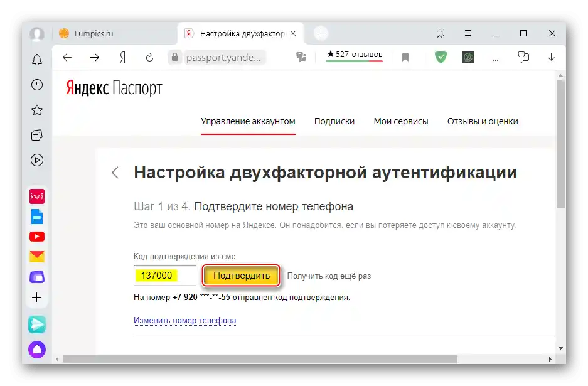Click the scroll left arrow
Viewport: 588px width, 386px height.
[x=57, y=359]
